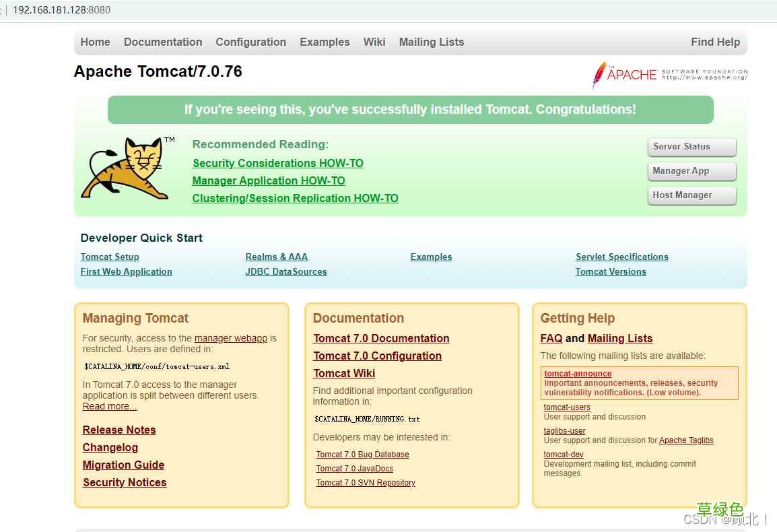Open Tomcat 7.0 Bug Database link
Screen dimensions: 777x532
[x=362, y=455]
